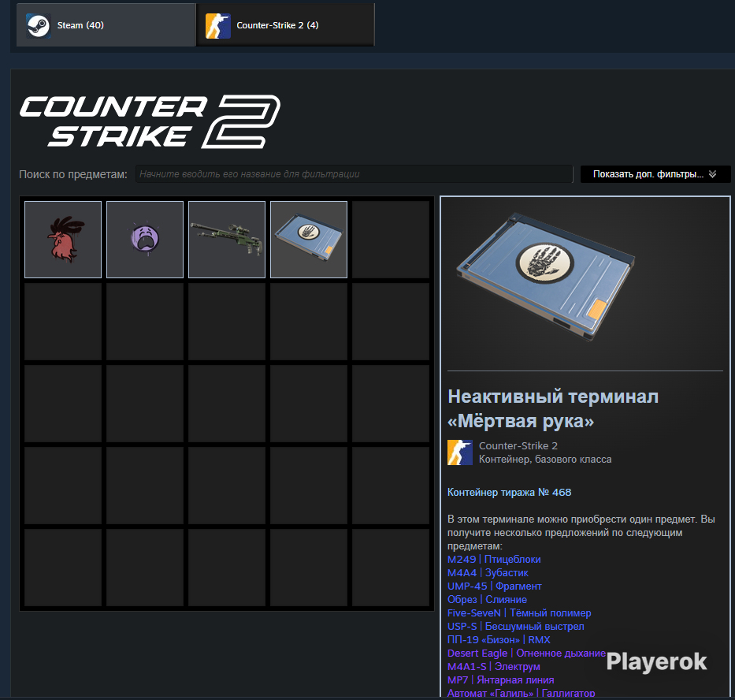Viewport: 735px width, 700px height.
Task: Click 'ПП-19 «Бизон» | RMX' entry
Action: point(499,640)
